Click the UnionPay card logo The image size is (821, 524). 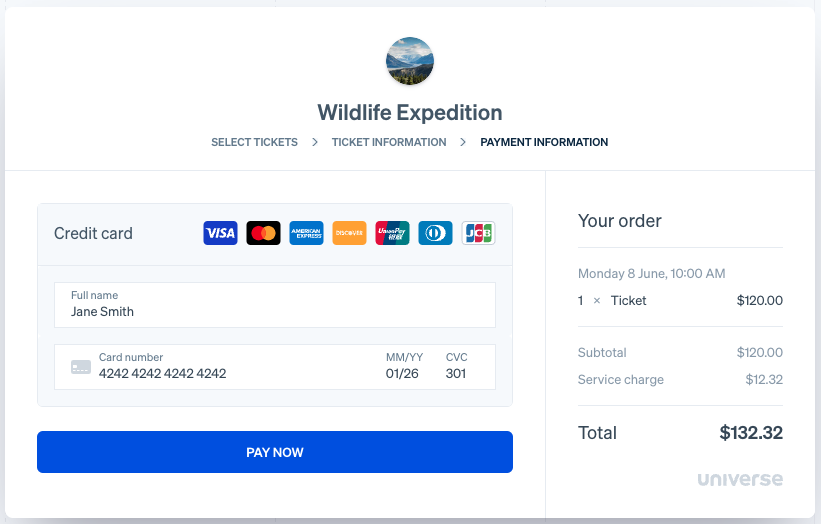(x=392, y=233)
